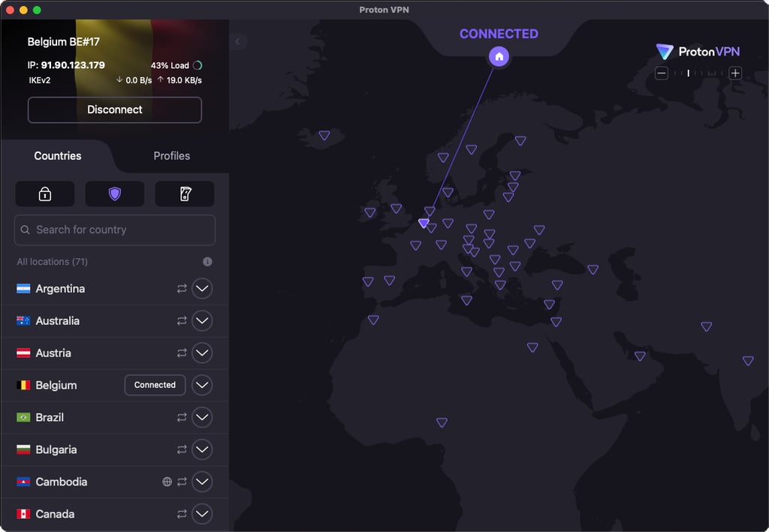Image resolution: width=769 pixels, height=532 pixels.
Task: Select Brazil in the country list
Action: [x=115, y=417]
